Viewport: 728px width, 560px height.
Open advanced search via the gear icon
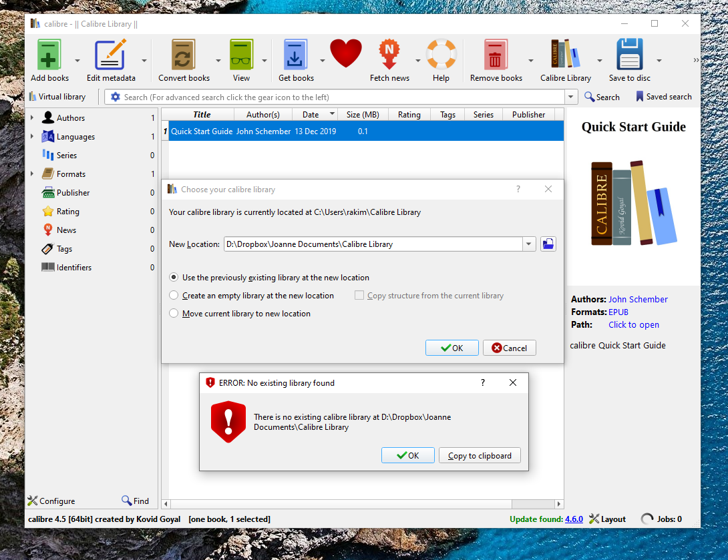click(x=115, y=97)
